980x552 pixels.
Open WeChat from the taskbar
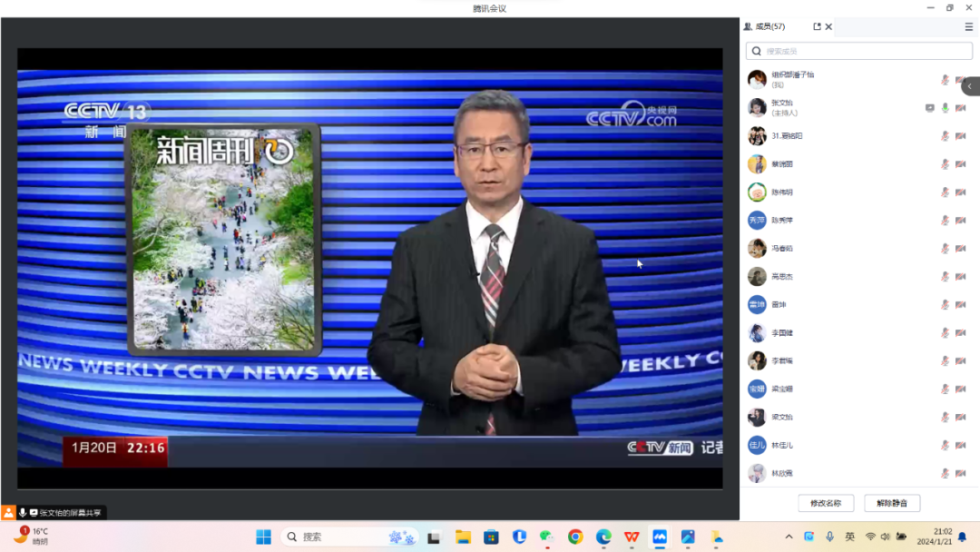click(546, 536)
